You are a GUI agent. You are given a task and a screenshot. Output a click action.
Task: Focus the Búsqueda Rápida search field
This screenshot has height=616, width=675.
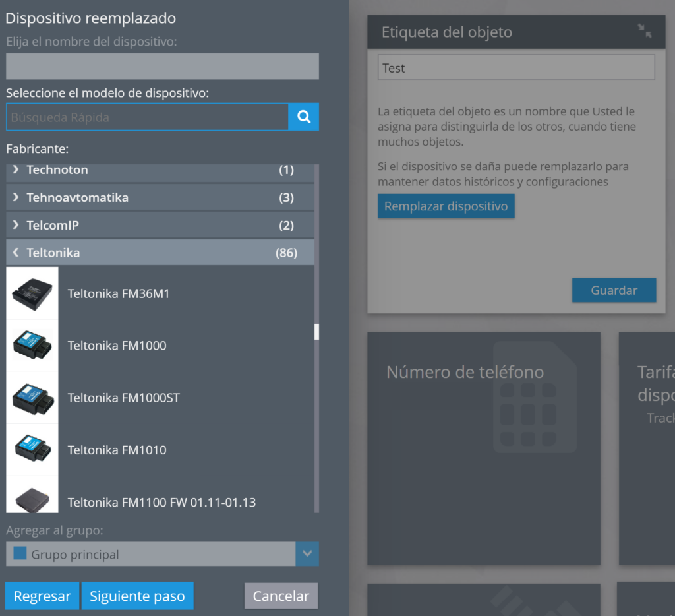coord(147,117)
